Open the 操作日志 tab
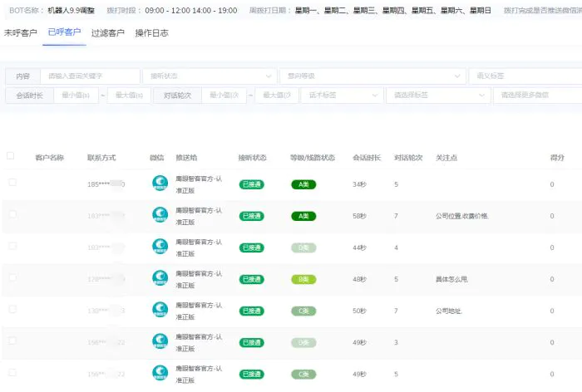This screenshot has width=582, height=392. coord(151,33)
